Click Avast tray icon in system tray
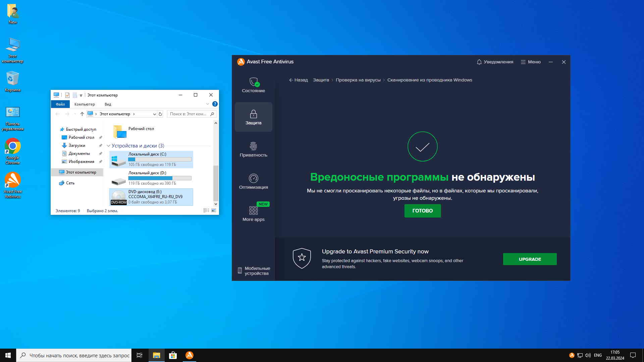 tap(572, 355)
